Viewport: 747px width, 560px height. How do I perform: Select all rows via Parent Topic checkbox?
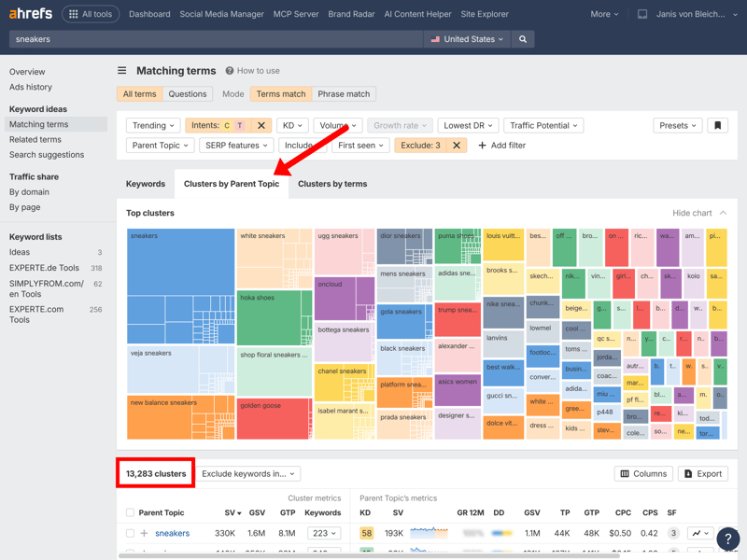130,512
